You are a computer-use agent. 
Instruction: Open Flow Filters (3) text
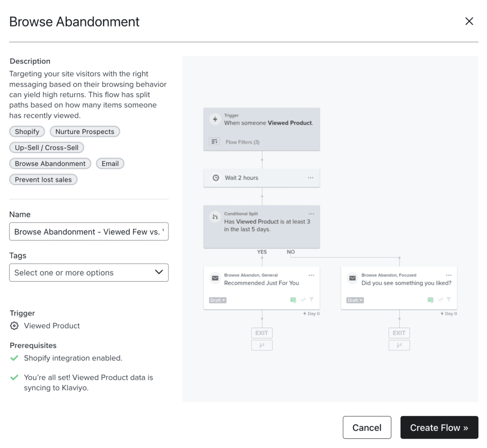(242, 142)
